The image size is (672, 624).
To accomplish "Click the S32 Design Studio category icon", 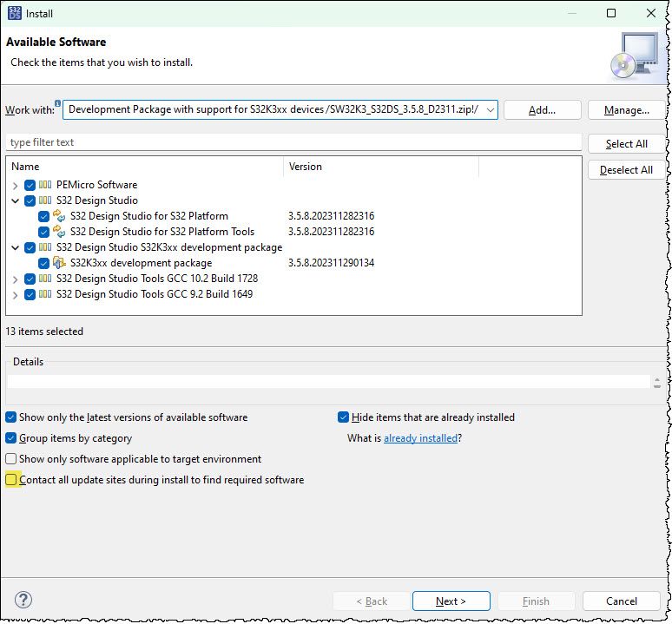I will 45,200.
